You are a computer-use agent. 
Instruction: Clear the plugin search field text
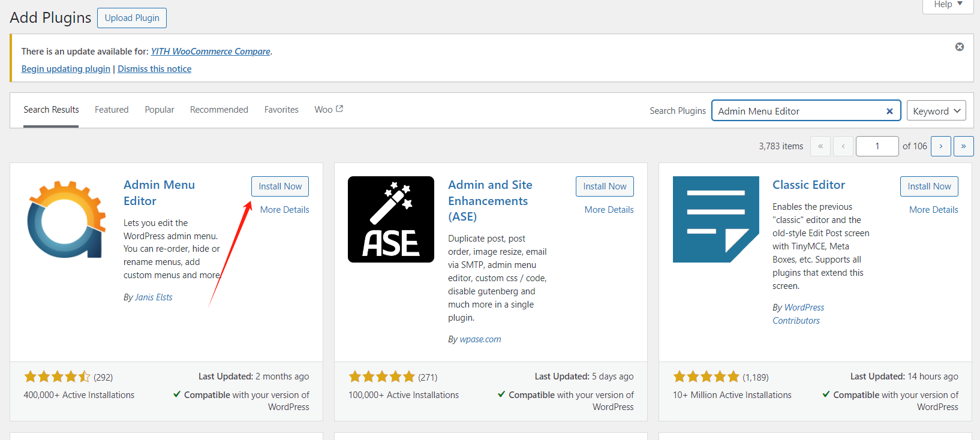pyautogui.click(x=889, y=111)
